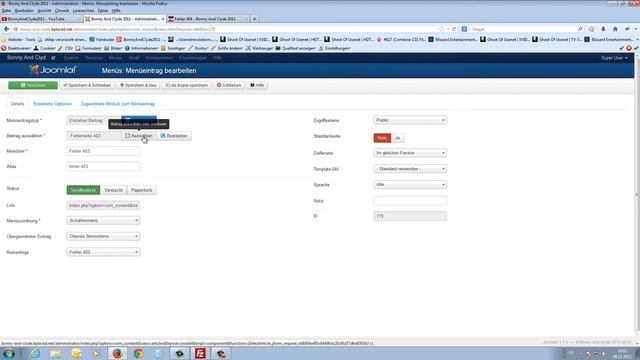Image resolution: width=640 pixels, height=360 pixels.
Task: Open the Zugriffsebene dropdown
Action: coord(410,120)
